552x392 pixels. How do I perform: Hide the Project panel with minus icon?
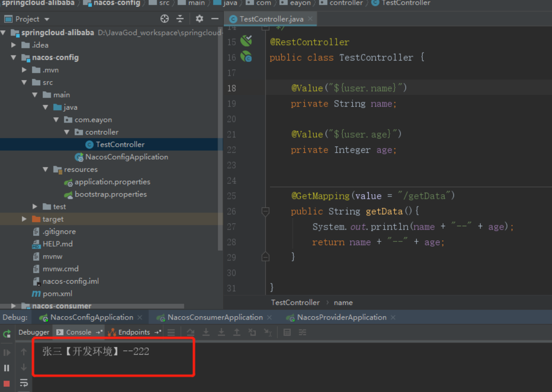pos(215,18)
